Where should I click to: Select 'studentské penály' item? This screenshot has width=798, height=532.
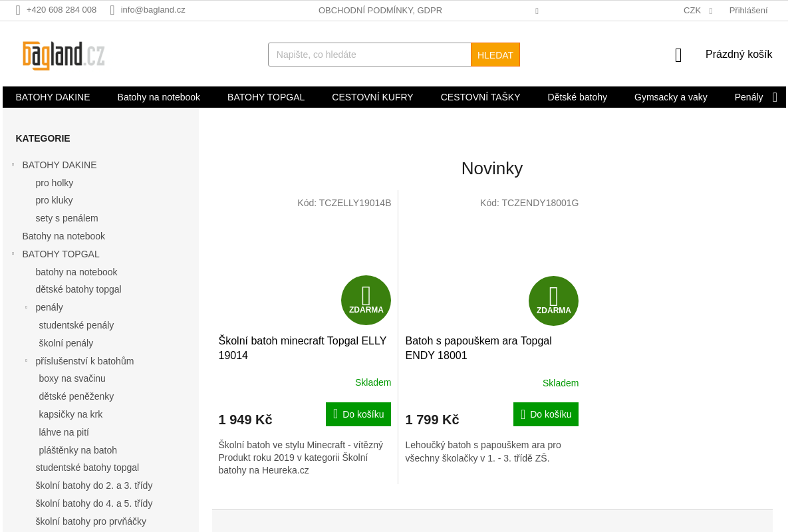(x=76, y=325)
